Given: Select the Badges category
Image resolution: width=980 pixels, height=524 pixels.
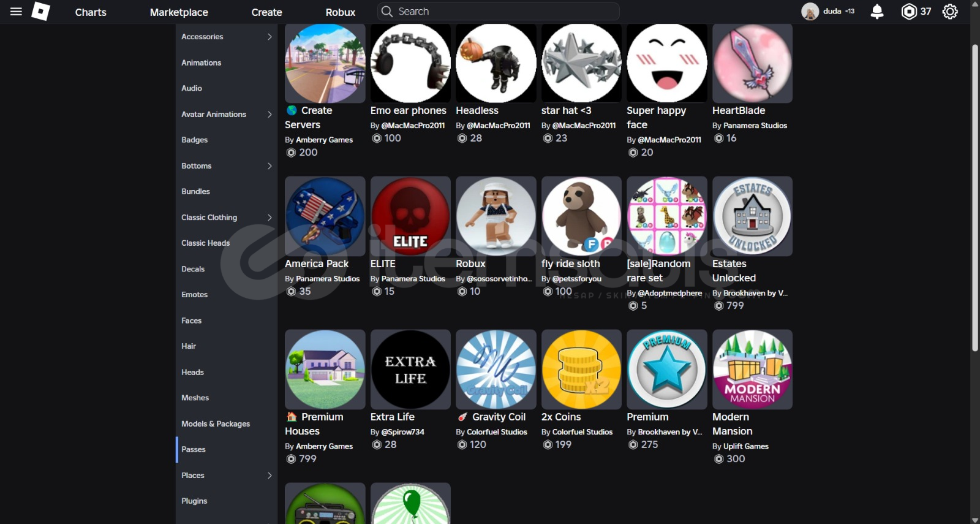Looking at the screenshot, I should 195,140.
